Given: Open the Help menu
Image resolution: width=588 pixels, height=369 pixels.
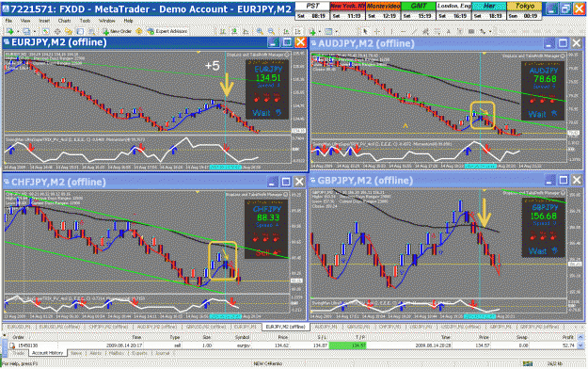Looking at the screenshot, I should (128, 21).
